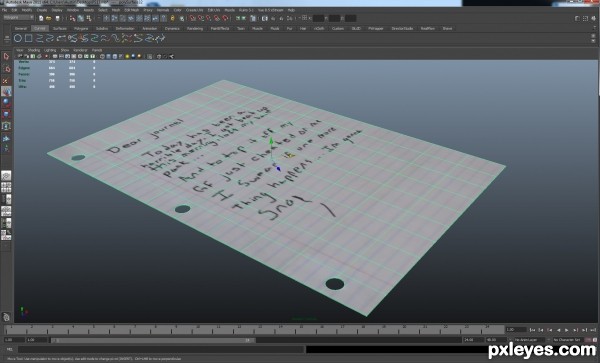The width and height of the screenshot is (600, 363).
Task: Activate the Soft Modification tool in the toolbox
Action: (6, 138)
